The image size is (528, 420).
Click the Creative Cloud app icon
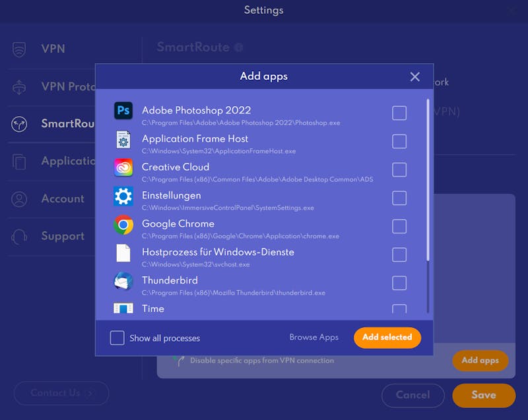[123, 167]
